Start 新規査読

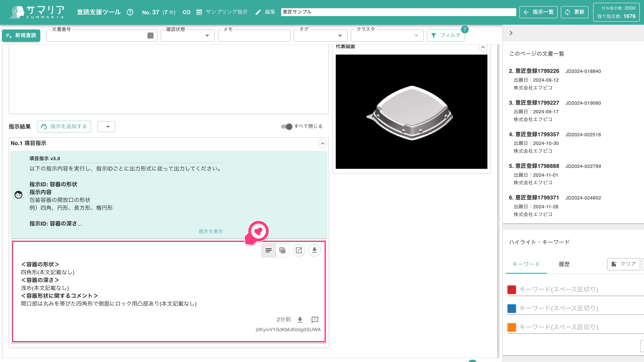tap(21, 35)
